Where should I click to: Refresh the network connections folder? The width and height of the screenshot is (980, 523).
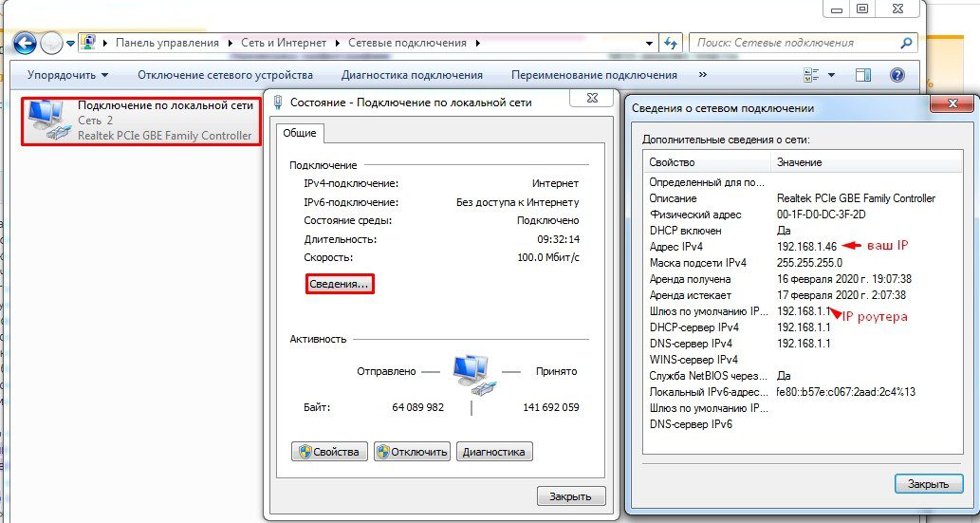(671, 43)
